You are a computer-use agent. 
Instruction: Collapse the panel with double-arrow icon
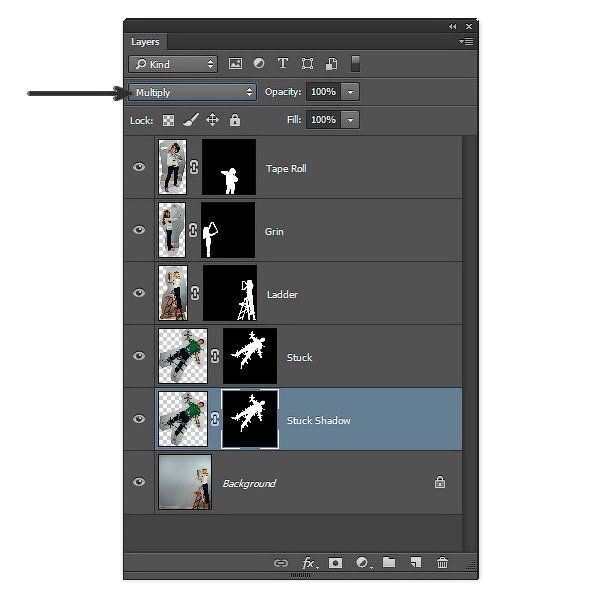[x=452, y=27]
